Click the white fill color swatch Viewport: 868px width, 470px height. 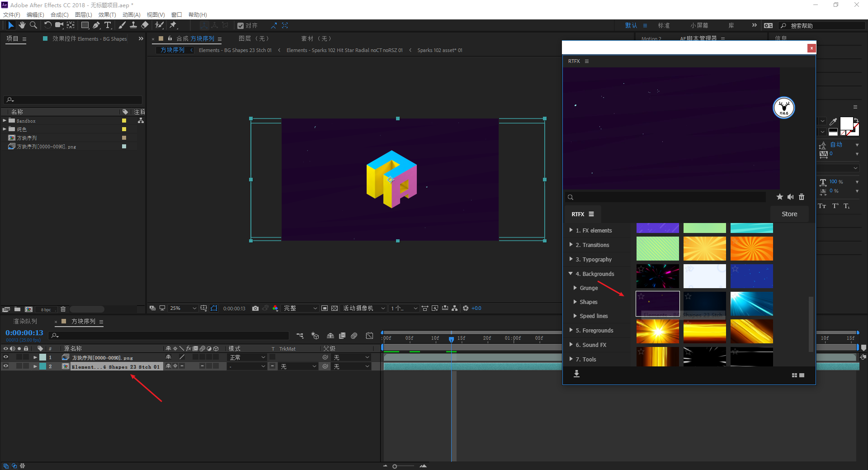click(x=846, y=123)
